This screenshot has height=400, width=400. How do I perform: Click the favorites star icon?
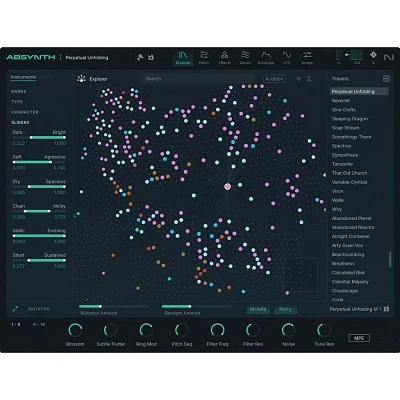coord(299,79)
